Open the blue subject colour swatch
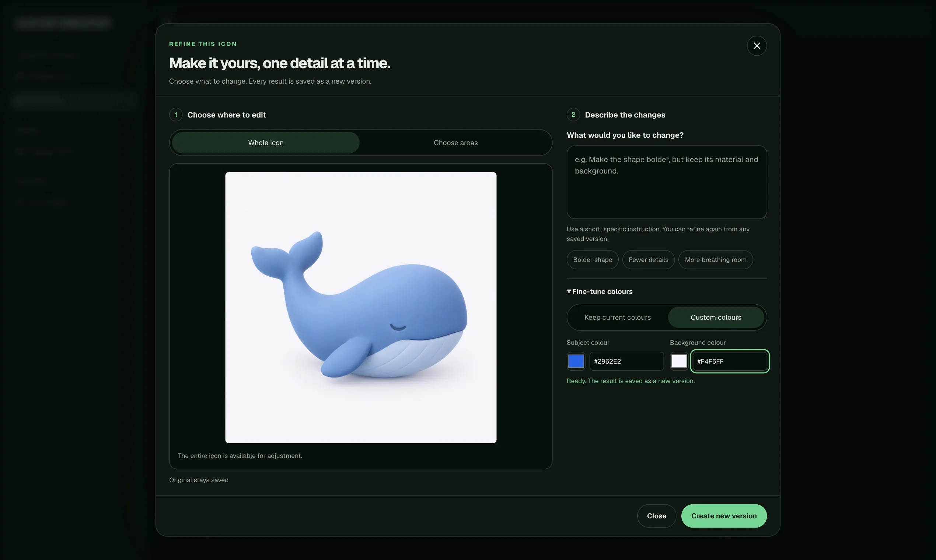936x560 pixels. point(576,361)
